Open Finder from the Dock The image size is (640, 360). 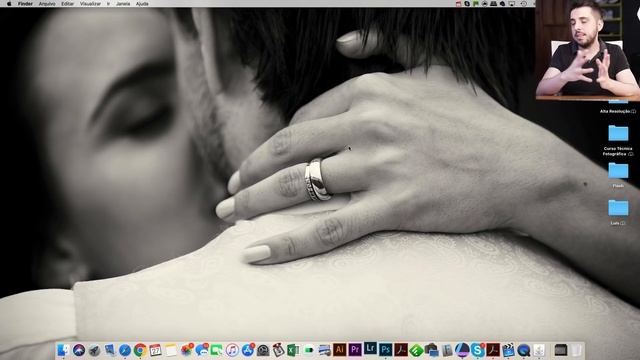[63, 350]
